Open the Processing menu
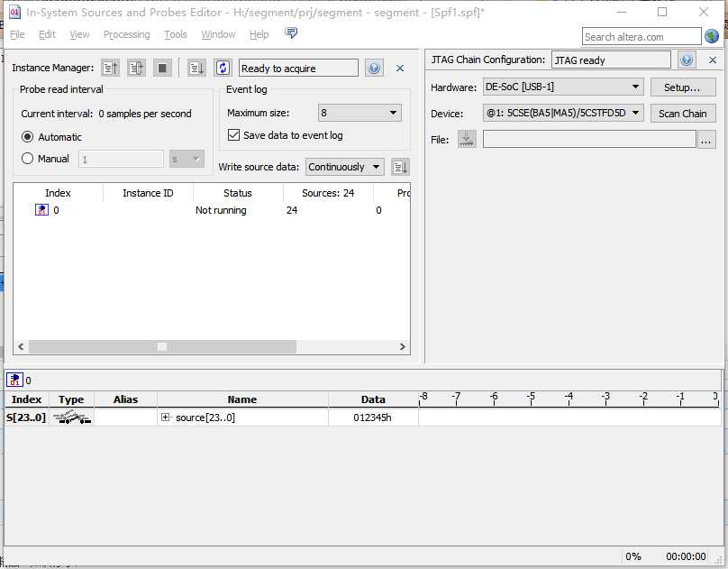This screenshot has width=728, height=569. coord(126,34)
